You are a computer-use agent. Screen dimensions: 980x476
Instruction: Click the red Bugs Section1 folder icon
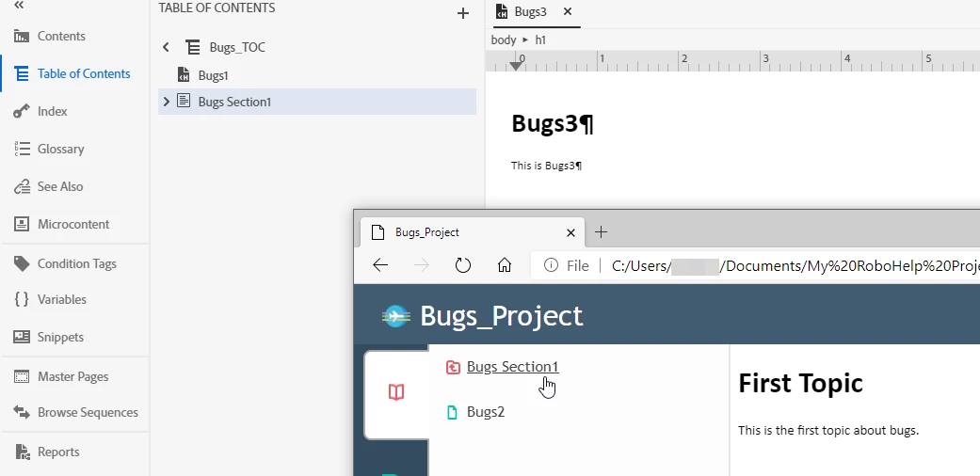point(453,367)
